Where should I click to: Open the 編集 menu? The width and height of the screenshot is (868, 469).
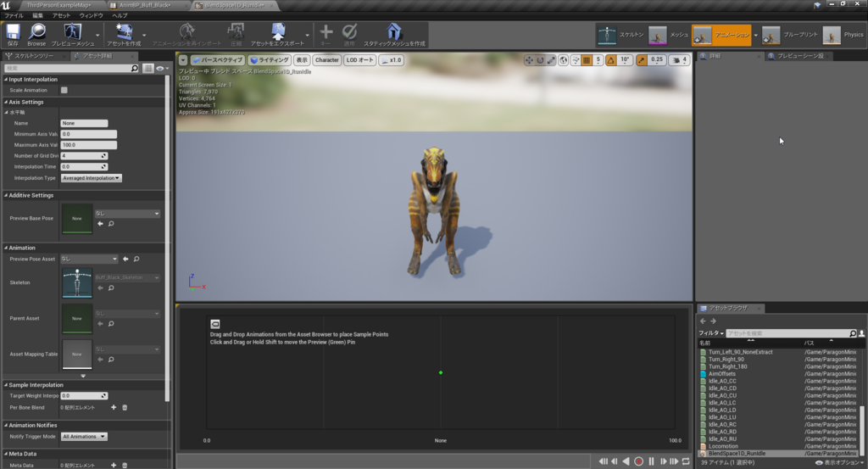(37, 15)
